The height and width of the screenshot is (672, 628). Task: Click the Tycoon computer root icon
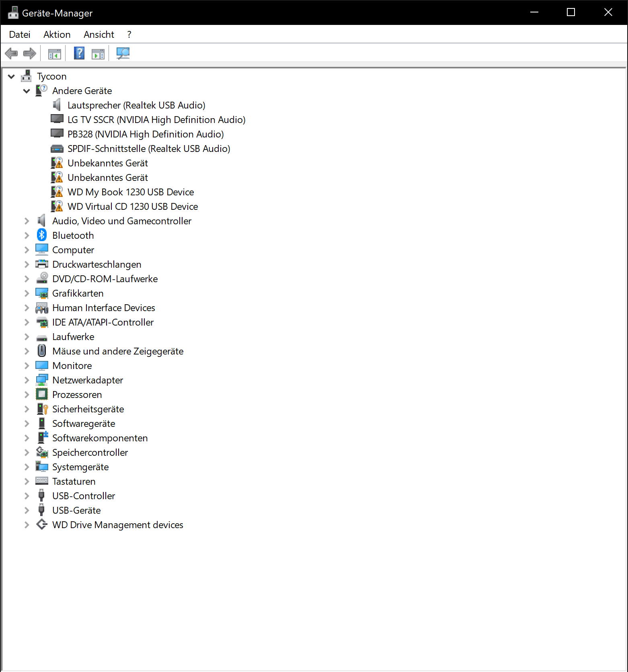coord(26,76)
